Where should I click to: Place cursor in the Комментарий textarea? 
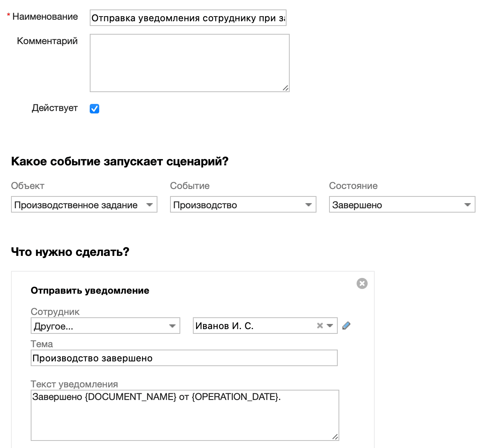tap(190, 63)
